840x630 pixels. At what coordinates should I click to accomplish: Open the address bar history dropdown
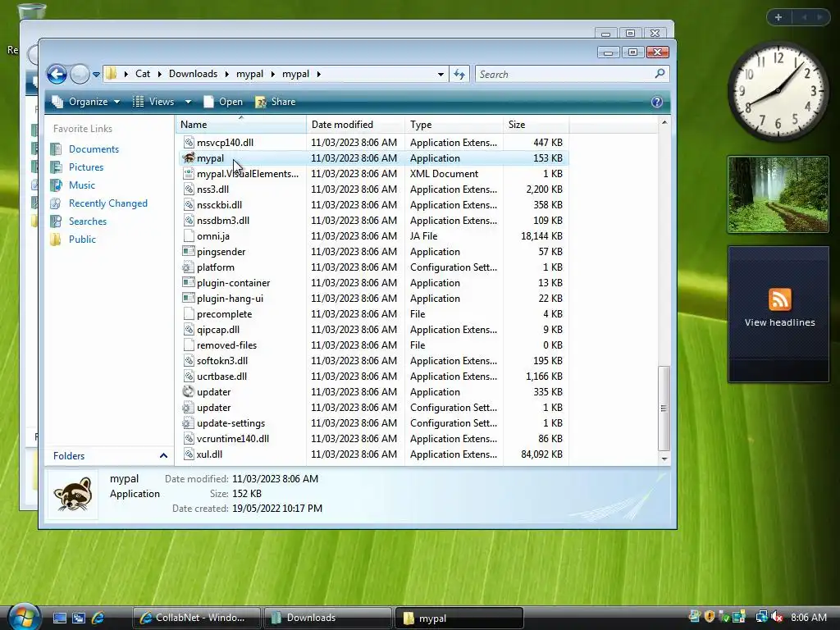(x=441, y=74)
